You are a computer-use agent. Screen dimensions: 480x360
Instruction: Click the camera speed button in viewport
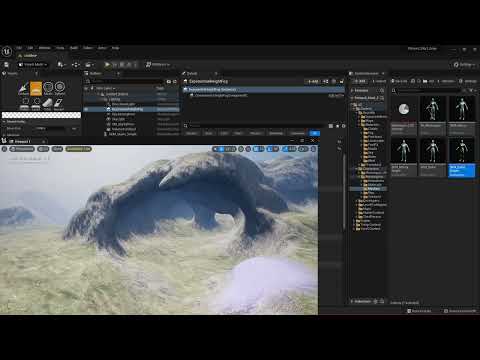(x=303, y=149)
